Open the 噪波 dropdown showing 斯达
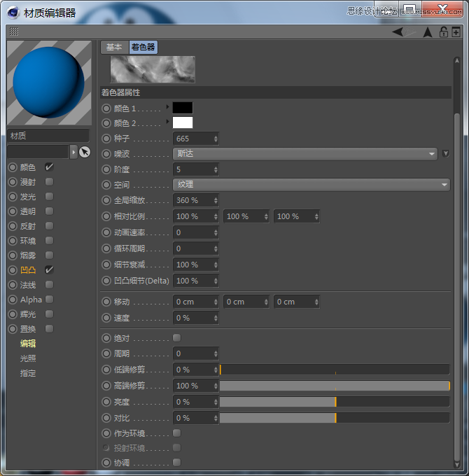Viewport: 469px width, 476px height. (x=304, y=154)
